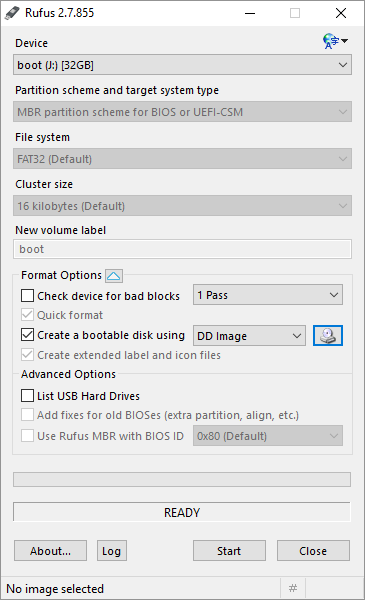The width and height of the screenshot is (365, 600).
Task: Click the New volume label field
Action: (182, 249)
